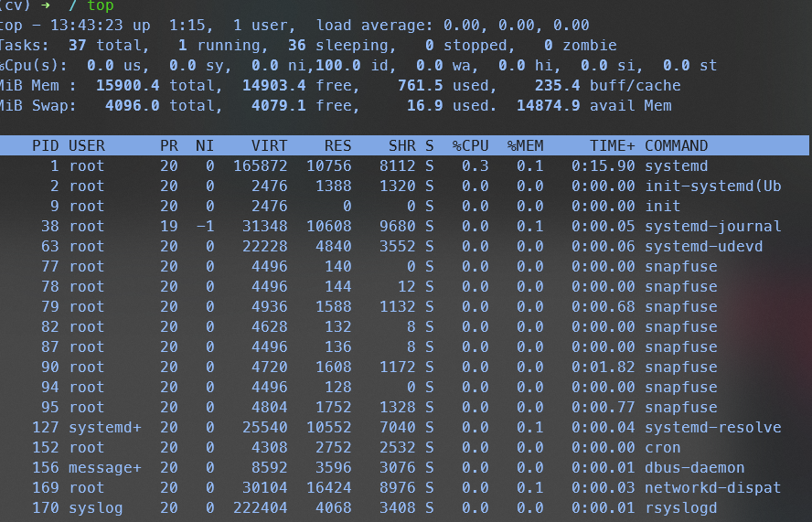Click the %MEM column header
This screenshot has height=522, width=812.
[x=526, y=146]
